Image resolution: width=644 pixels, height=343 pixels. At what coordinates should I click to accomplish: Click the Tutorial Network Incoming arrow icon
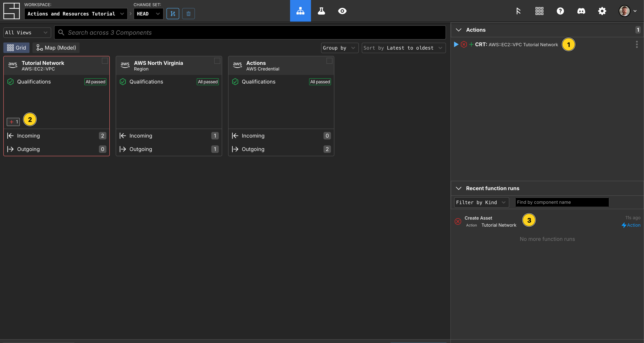(x=10, y=135)
